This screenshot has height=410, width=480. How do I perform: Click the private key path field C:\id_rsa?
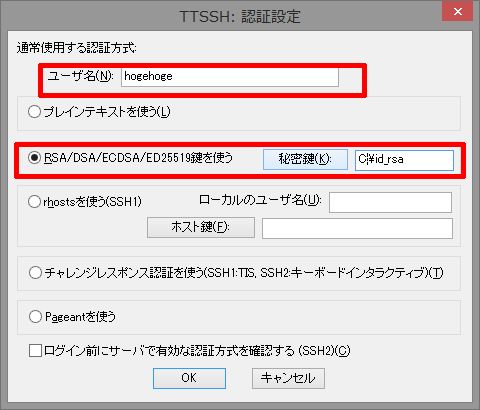coord(404,160)
